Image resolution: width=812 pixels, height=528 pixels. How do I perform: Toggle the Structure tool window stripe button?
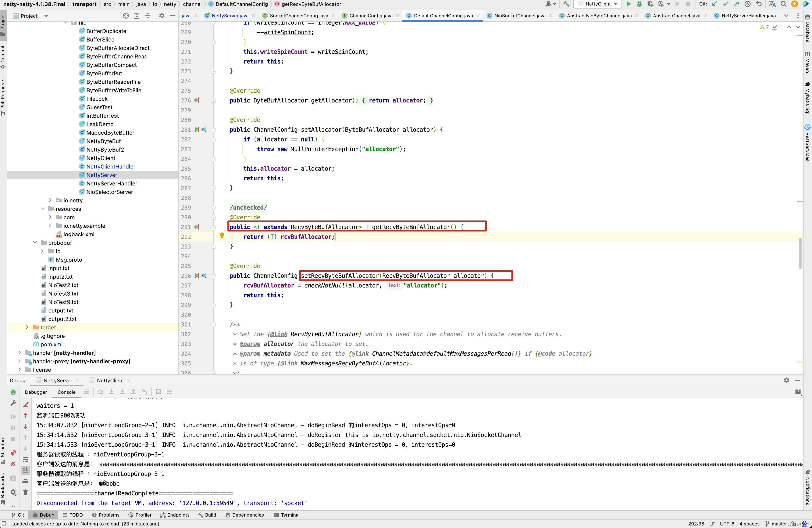click(x=3, y=450)
